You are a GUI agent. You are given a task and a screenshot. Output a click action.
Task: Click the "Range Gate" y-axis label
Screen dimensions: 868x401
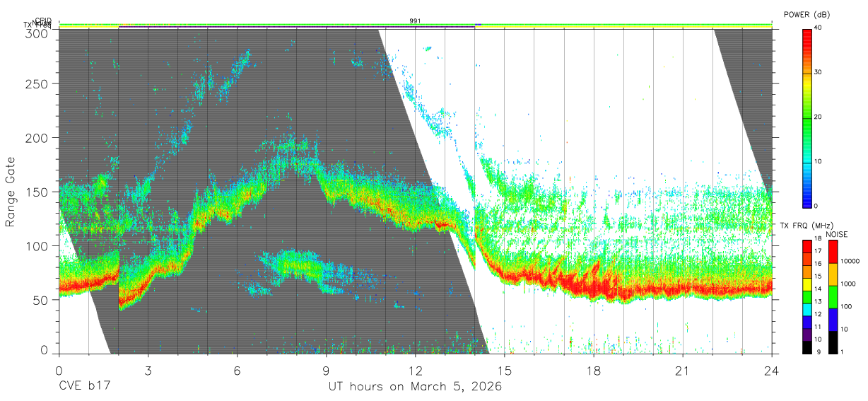[x=11, y=192]
